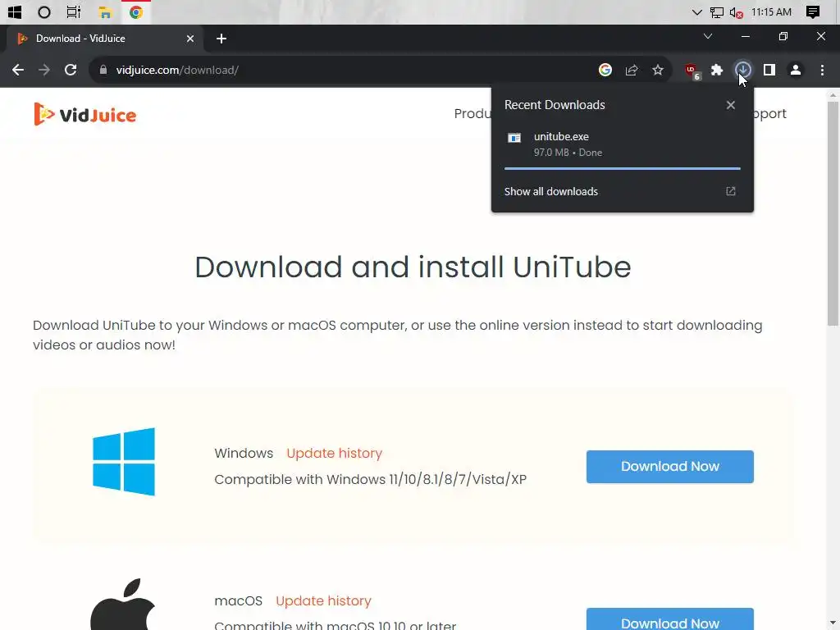Image resolution: width=840 pixels, height=630 pixels.
Task: Share this page icon
Action: (632, 71)
